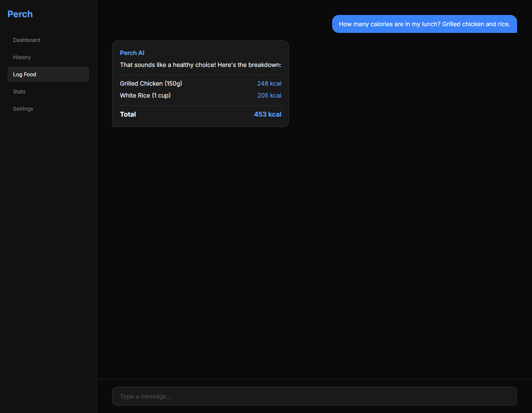532x413 pixels.
Task: Click the 205 kcal value
Action: (x=269, y=95)
